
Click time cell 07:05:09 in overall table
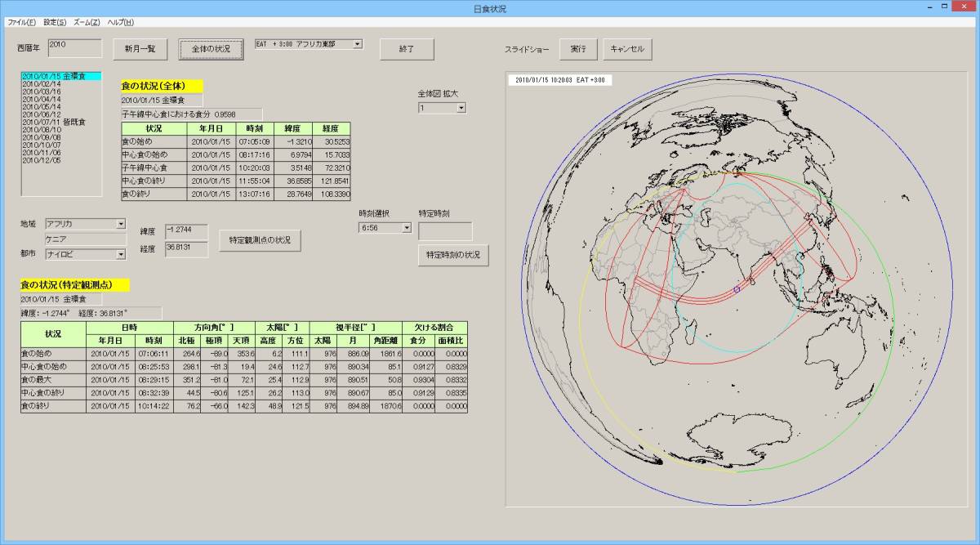click(253, 141)
